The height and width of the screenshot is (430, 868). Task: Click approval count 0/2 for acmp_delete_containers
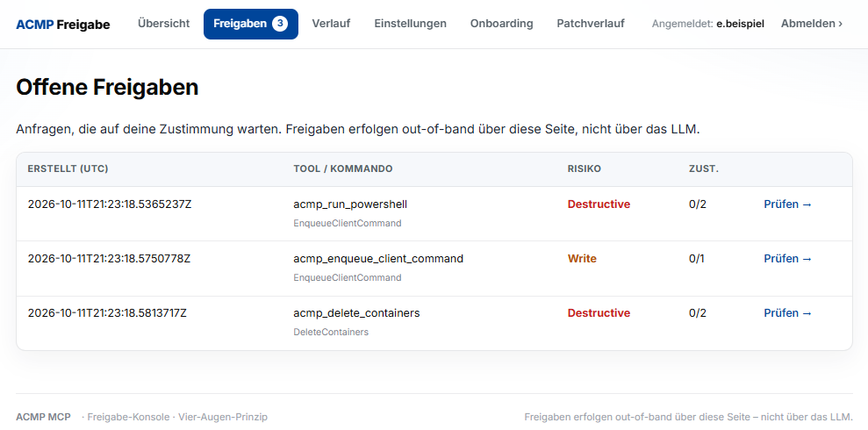(x=698, y=313)
